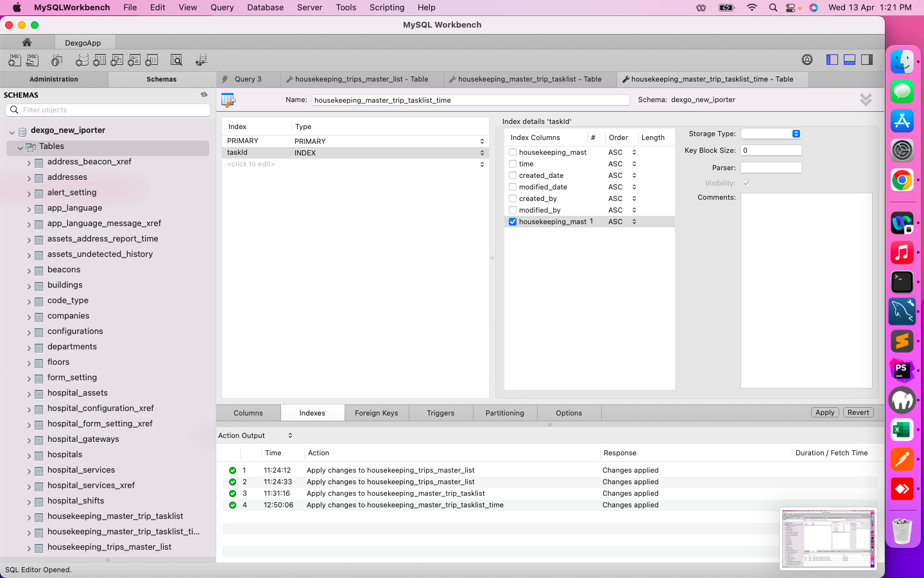Switch to the Columns tab
The height and width of the screenshot is (578, 924).
(248, 413)
